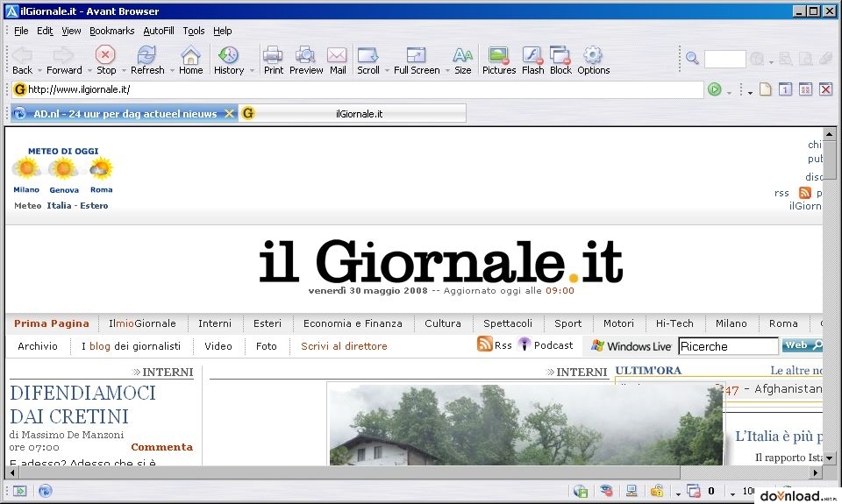This screenshot has height=504, width=842.
Task: Click the status bar green arrow sidebar icon
Action: [x=20, y=491]
